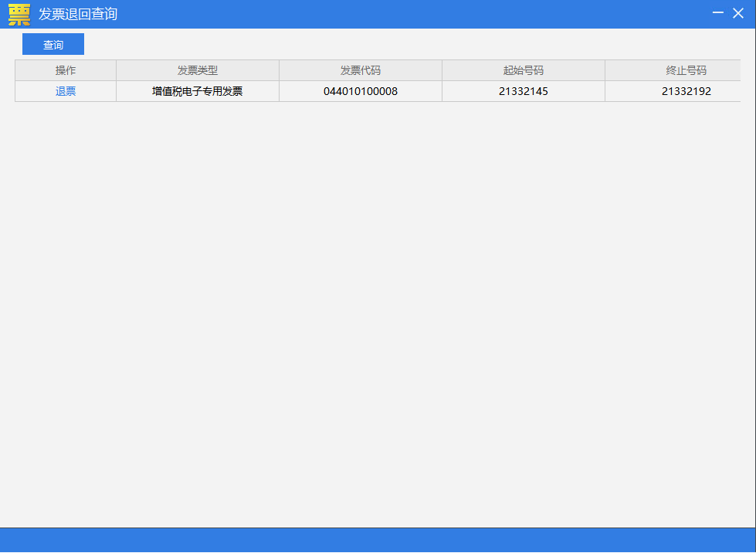This screenshot has width=756, height=553.
Task: Click the 发票退回查询 window title
Action: pos(78,14)
